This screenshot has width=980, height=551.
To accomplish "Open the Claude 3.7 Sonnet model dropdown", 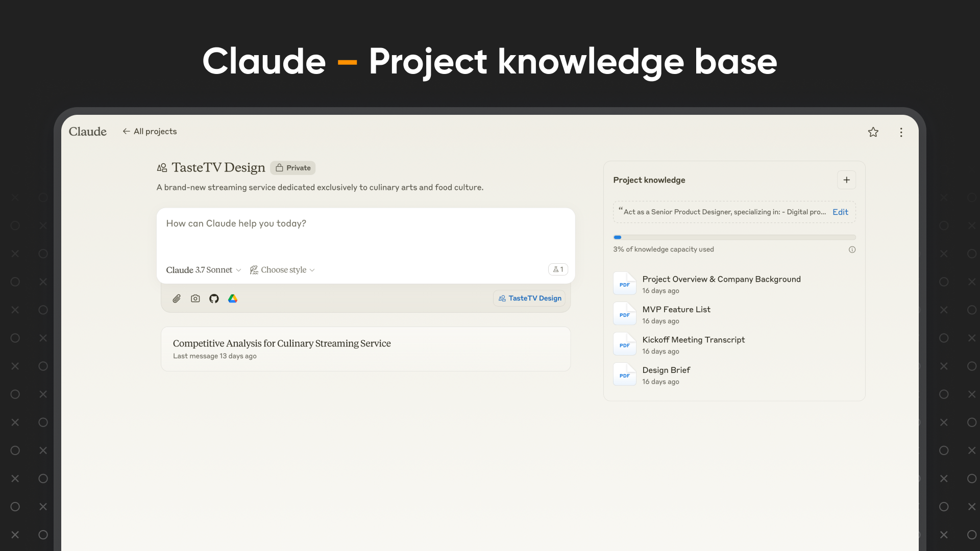I will [204, 270].
